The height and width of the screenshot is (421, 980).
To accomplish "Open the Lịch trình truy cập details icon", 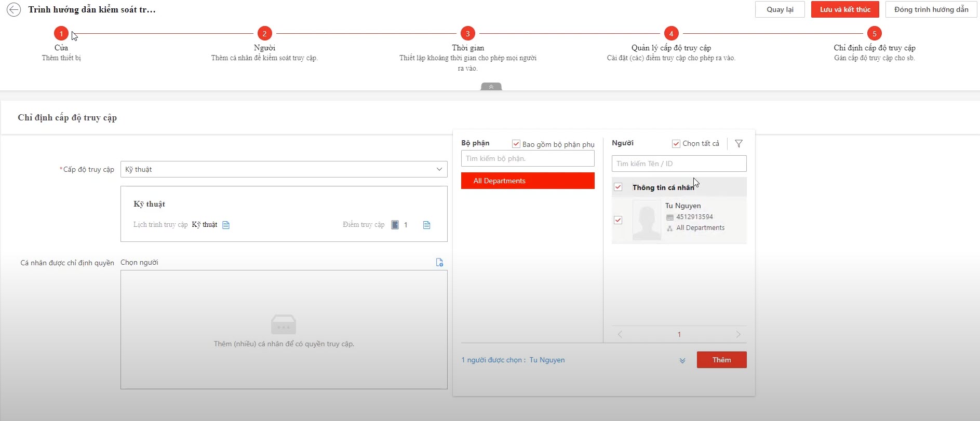I will 226,225.
